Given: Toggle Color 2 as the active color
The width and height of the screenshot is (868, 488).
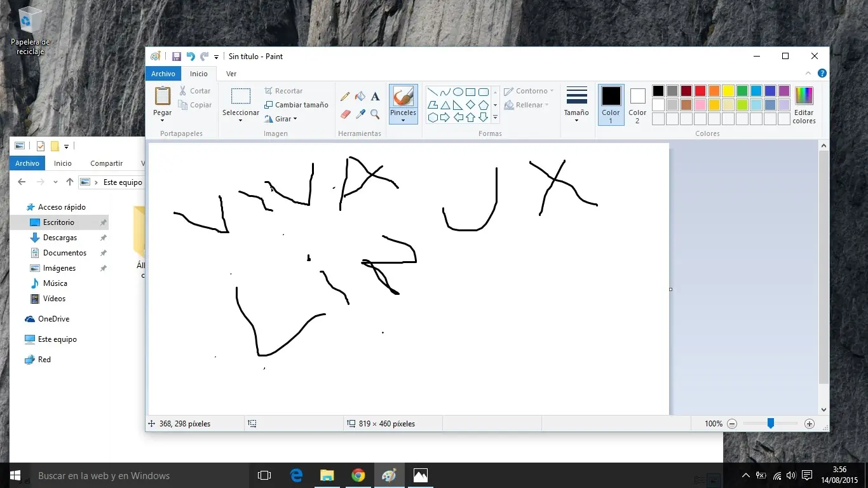Looking at the screenshot, I should (637, 105).
